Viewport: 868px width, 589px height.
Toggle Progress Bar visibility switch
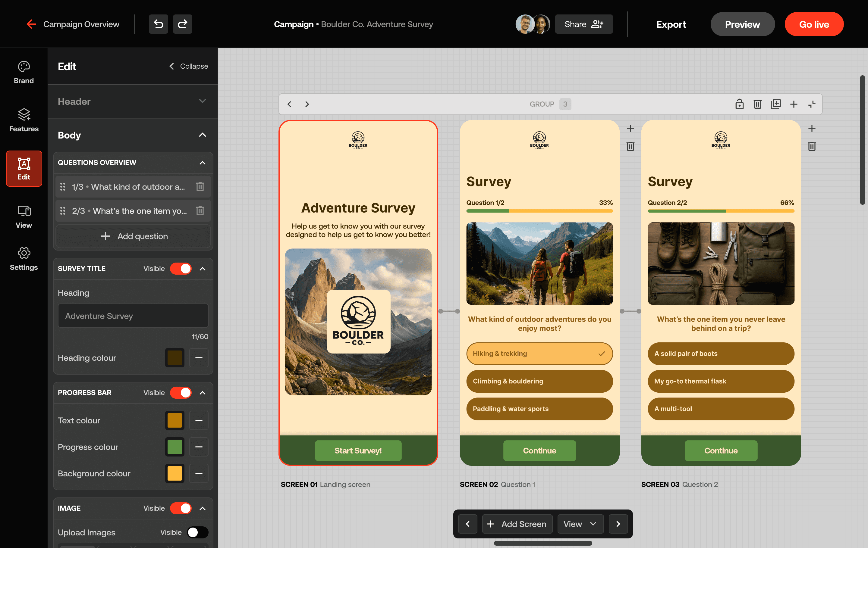click(181, 392)
